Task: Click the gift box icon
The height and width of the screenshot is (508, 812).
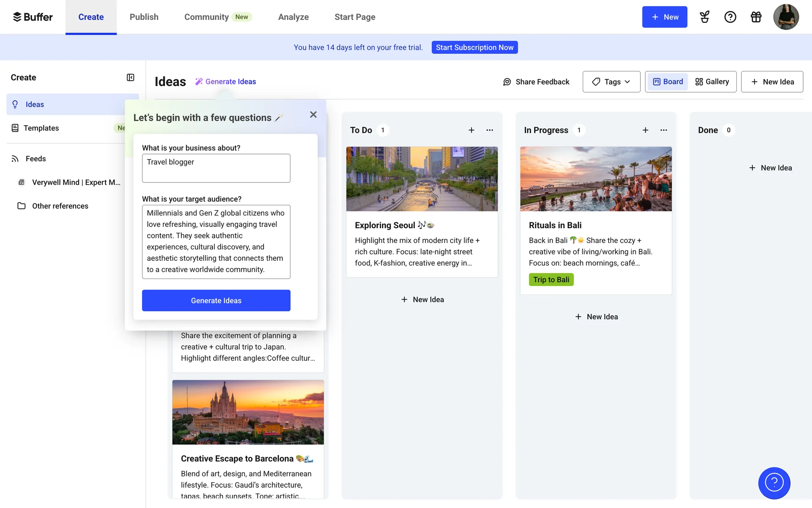Action: [x=756, y=17]
